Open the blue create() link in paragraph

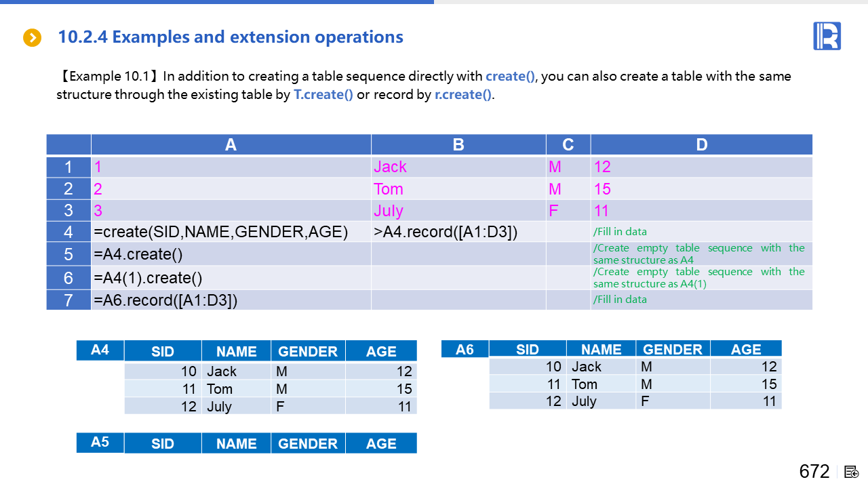(x=510, y=76)
